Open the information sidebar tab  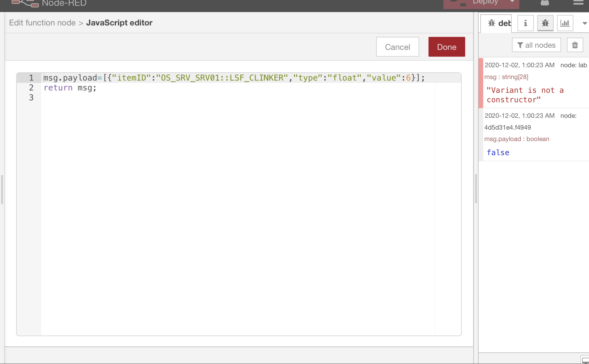click(525, 23)
